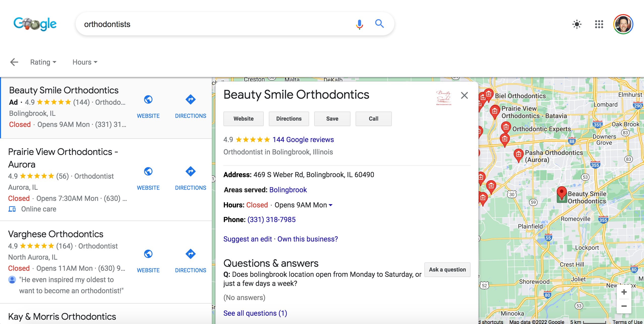Click the reviewer avatar next to Varghese quote

coord(12,280)
